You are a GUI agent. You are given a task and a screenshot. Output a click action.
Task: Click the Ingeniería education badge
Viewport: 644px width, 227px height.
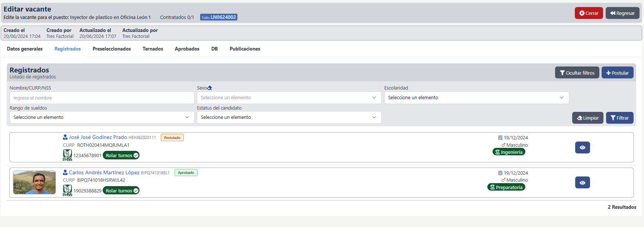tap(509, 152)
